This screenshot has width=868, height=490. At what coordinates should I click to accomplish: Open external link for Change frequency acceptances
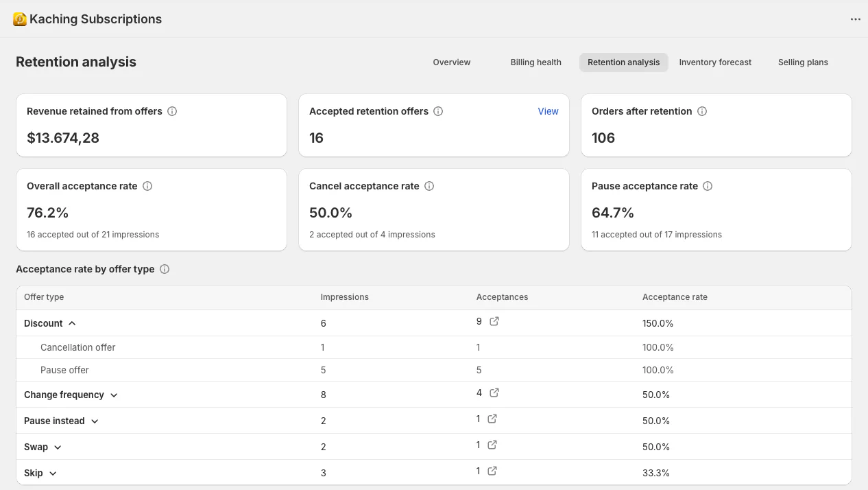pyautogui.click(x=494, y=393)
